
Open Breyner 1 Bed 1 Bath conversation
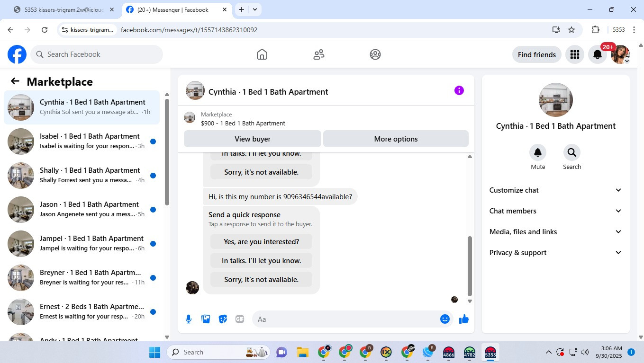82,277
